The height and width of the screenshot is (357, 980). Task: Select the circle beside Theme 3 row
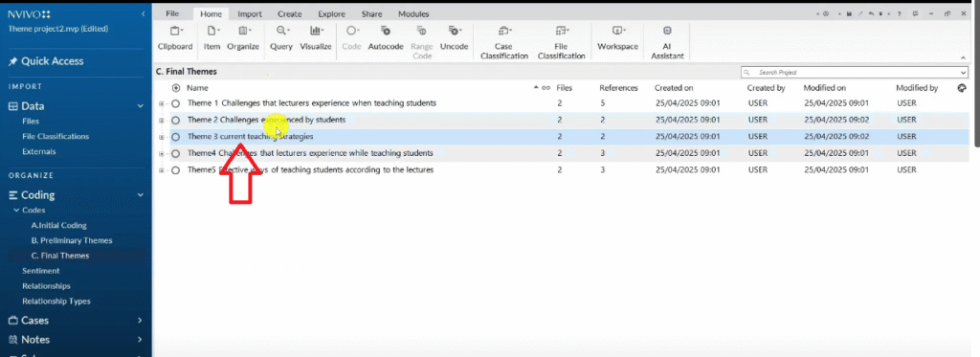176,136
